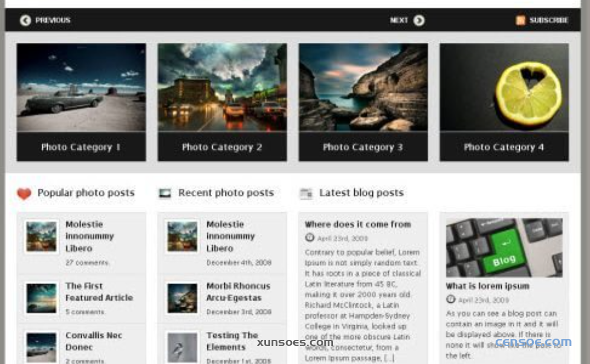Click the Latest blog posts calendar icon
This screenshot has height=364, width=590.
coord(306,193)
